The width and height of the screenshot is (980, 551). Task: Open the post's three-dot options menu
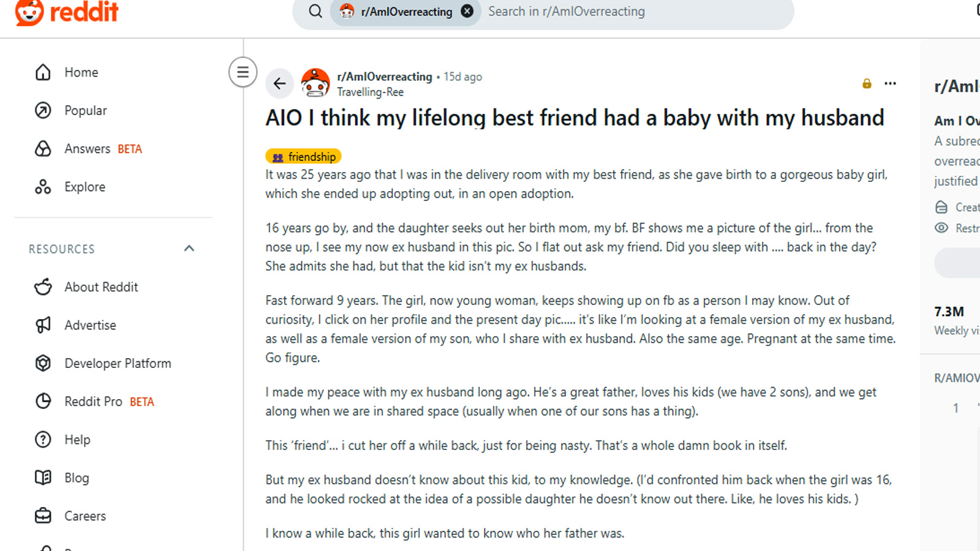click(x=890, y=84)
